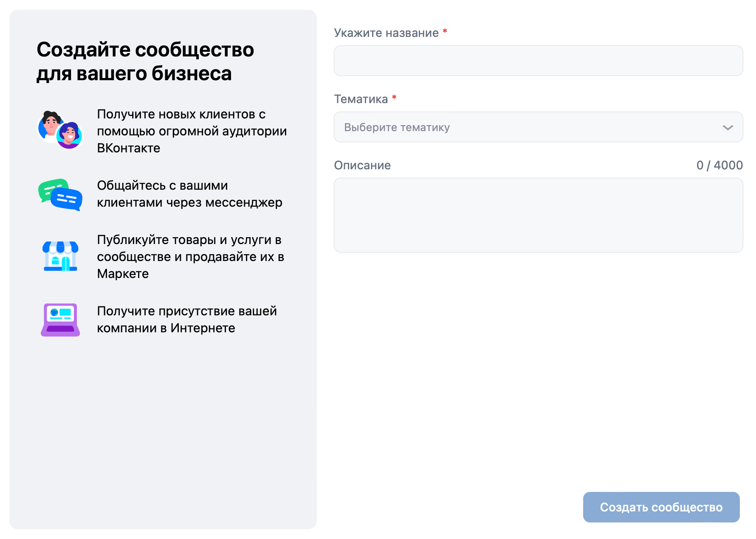Click the two people avatars icon

tap(60, 130)
